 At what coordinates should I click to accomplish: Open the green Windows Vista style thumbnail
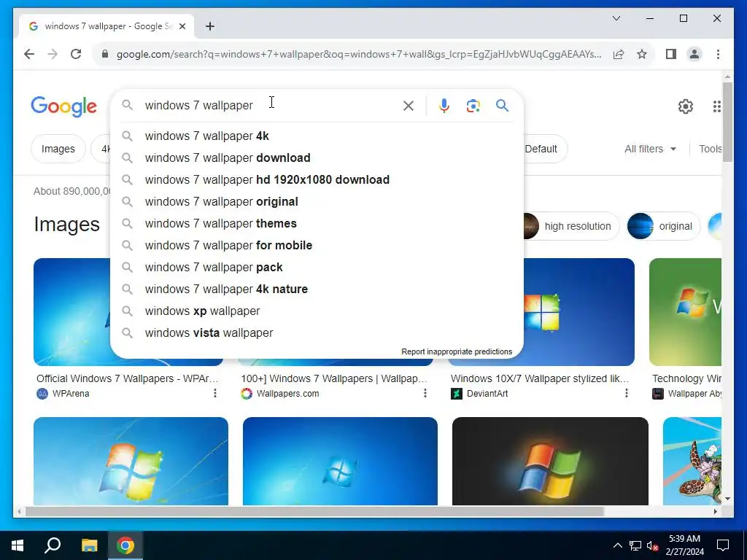click(x=685, y=312)
